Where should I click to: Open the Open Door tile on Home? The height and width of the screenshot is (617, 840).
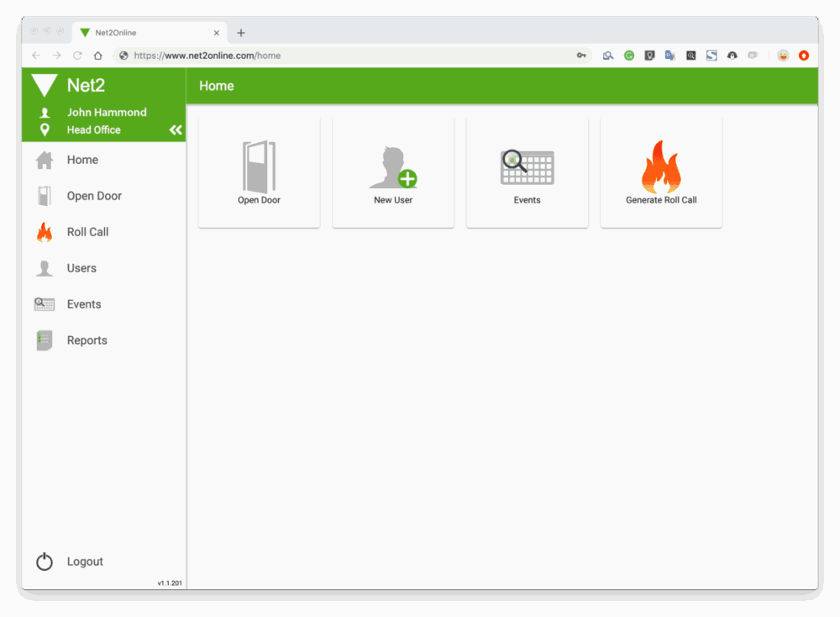click(x=260, y=172)
